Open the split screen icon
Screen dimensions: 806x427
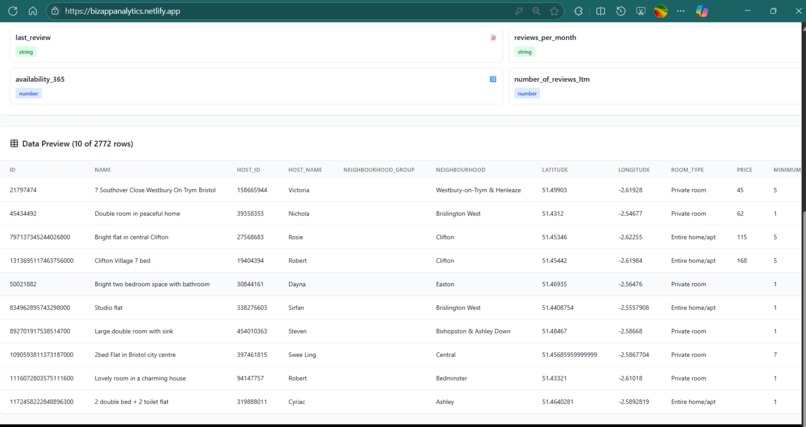pos(600,11)
